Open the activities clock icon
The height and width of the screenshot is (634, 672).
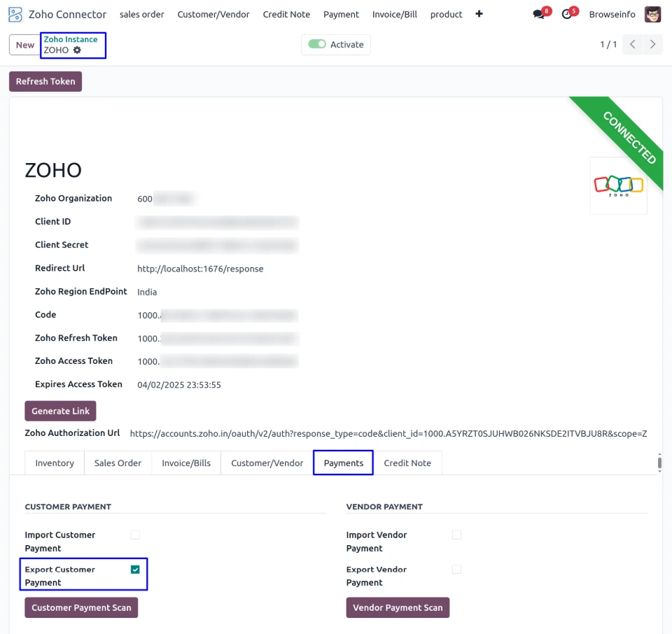tap(566, 14)
